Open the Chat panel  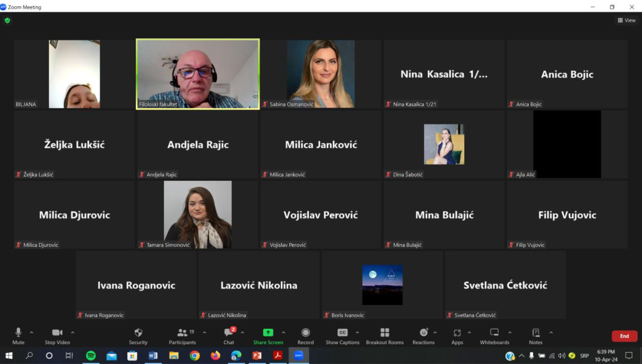point(228,336)
